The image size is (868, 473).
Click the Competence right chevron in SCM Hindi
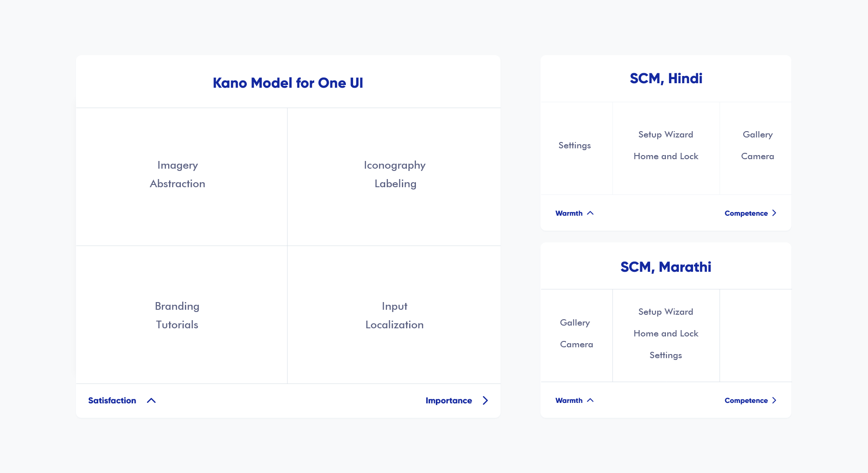click(774, 213)
